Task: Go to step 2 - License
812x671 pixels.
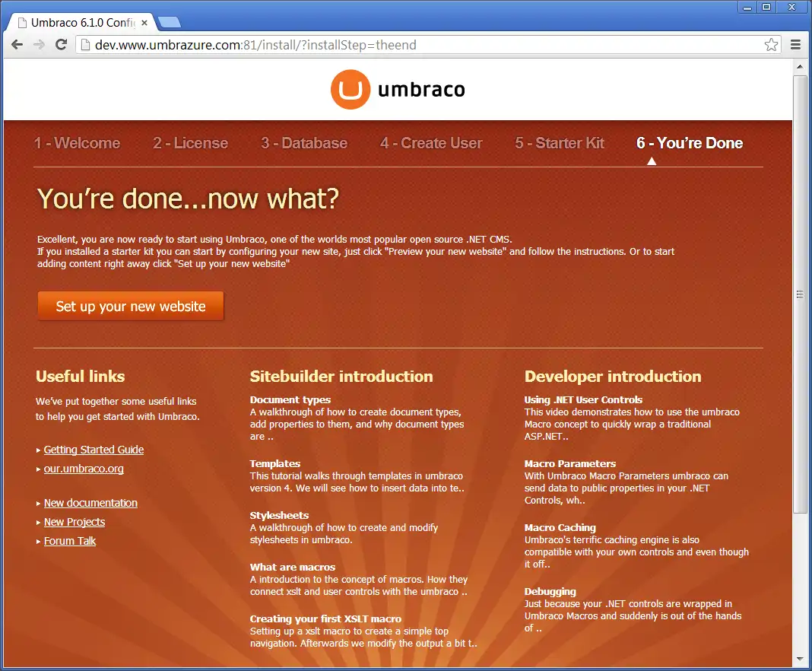Action: pos(191,143)
